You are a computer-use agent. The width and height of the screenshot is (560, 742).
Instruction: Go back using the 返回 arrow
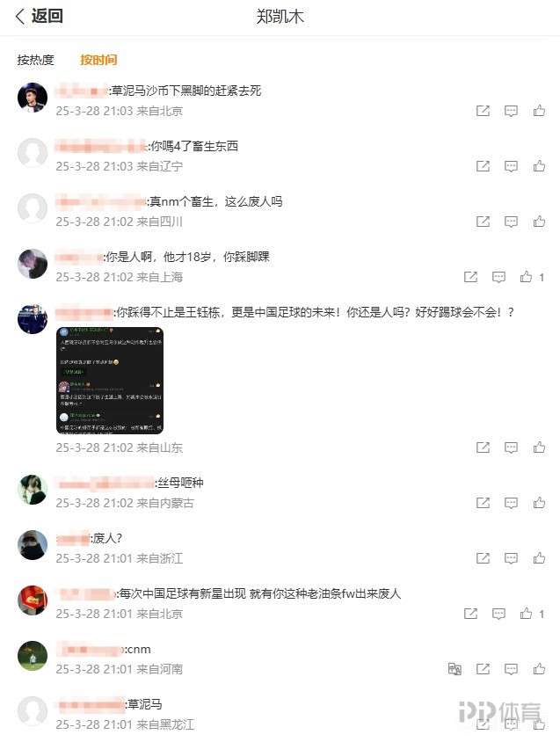click(x=40, y=17)
